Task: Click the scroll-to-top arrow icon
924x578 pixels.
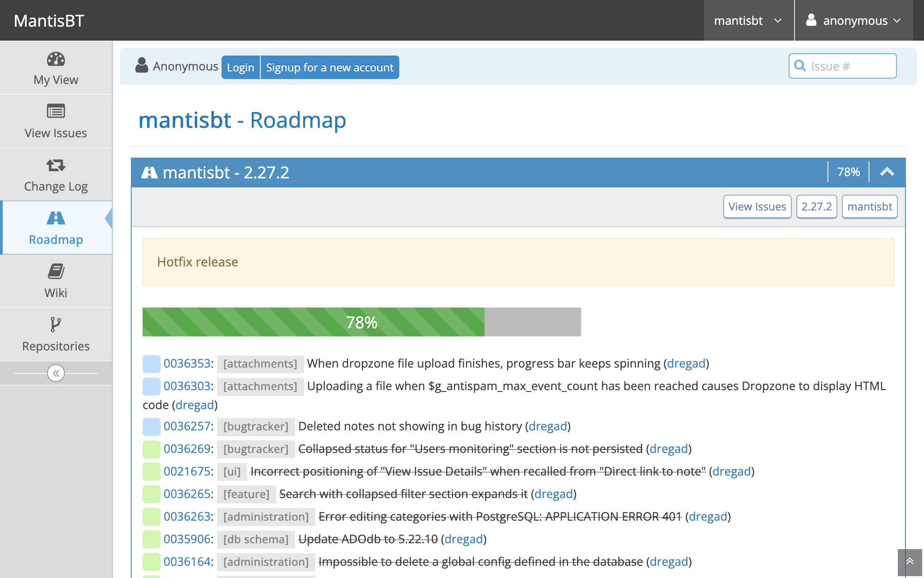Action: click(x=910, y=561)
